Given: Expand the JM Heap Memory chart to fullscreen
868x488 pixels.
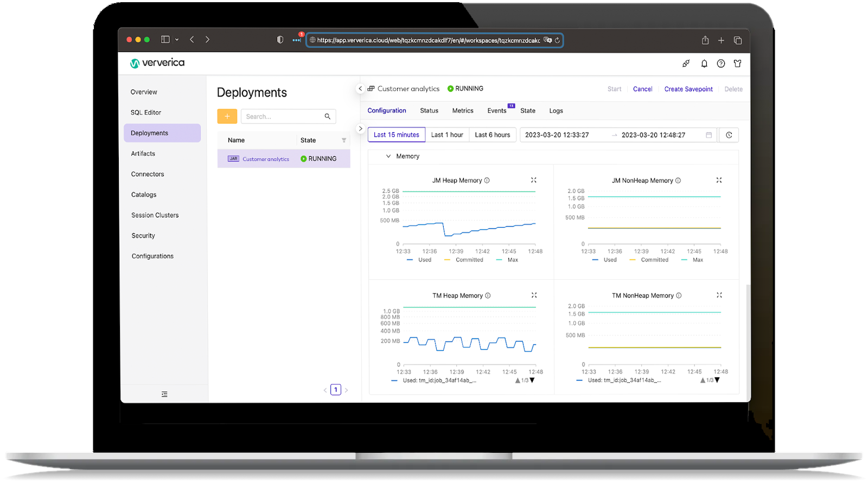Looking at the screenshot, I should click(x=533, y=179).
